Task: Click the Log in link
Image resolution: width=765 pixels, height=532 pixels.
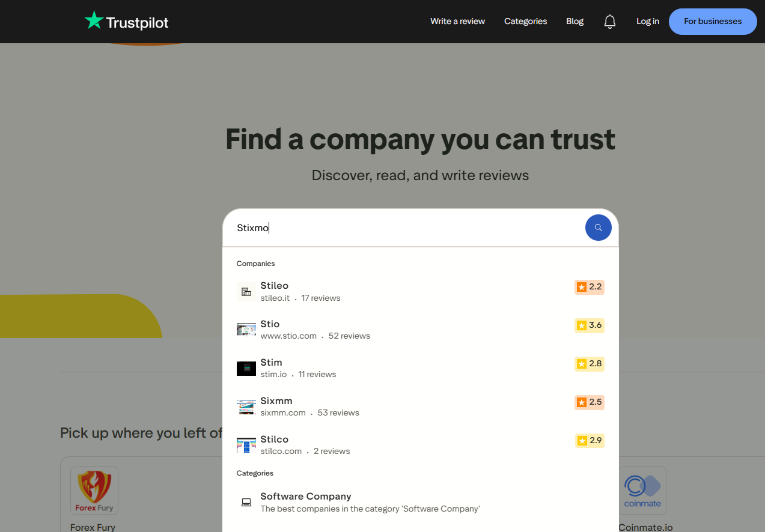Action: 647,21
